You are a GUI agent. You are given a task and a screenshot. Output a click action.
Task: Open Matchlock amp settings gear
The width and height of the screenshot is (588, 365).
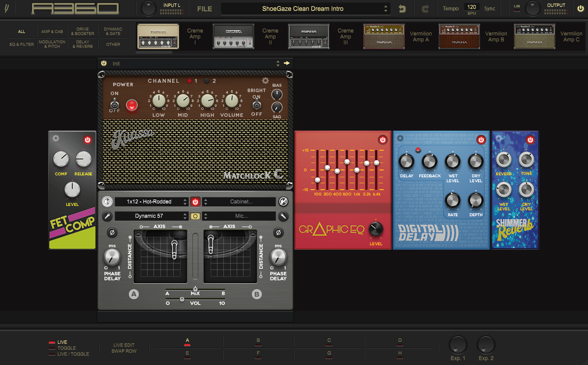click(265, 81)
